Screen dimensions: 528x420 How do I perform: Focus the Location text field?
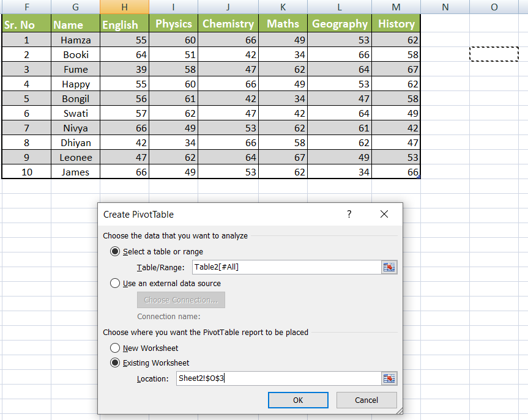point(277,378)
